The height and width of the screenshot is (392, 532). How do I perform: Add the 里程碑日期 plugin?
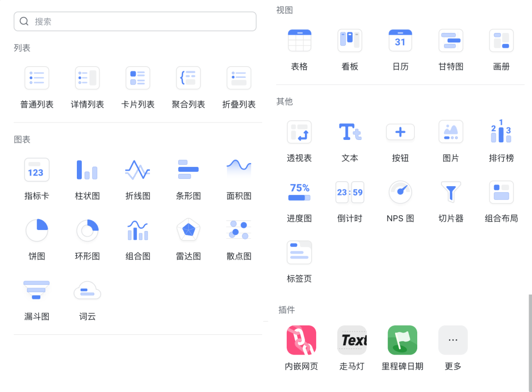[402, 340]
